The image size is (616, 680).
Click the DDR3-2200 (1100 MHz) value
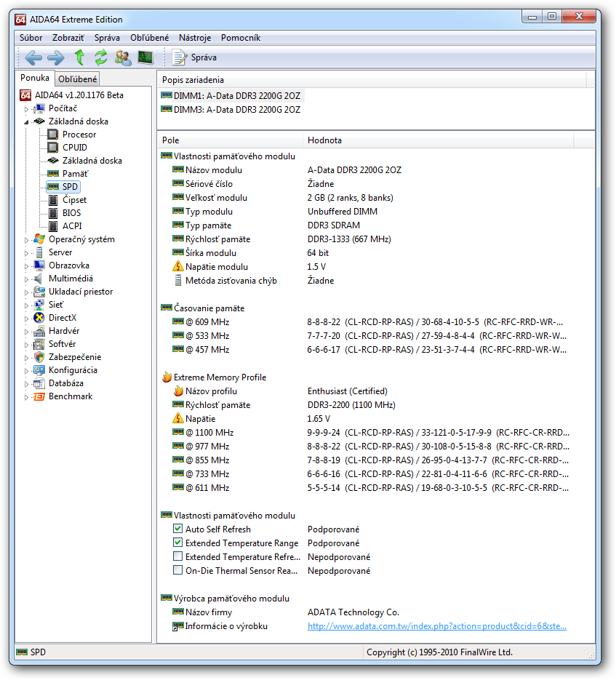[351, 404]
